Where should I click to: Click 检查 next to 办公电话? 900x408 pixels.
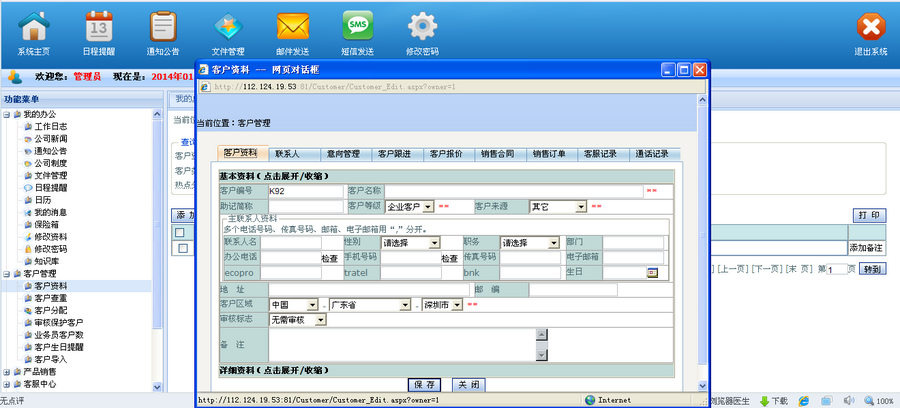pos(329,258)
